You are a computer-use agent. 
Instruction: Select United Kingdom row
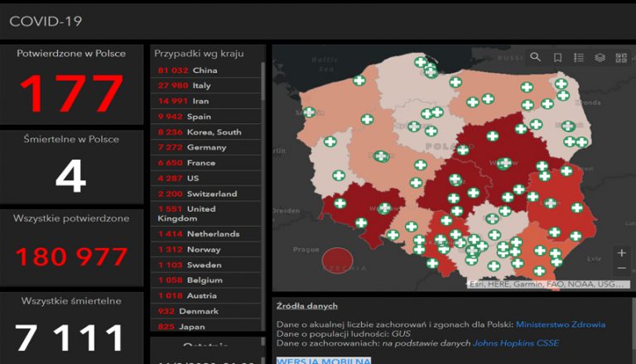(206, 213)
